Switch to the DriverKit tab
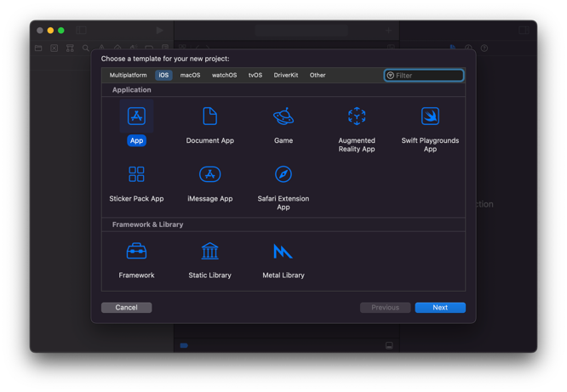 pyautogui.click(x=286, y=75)
